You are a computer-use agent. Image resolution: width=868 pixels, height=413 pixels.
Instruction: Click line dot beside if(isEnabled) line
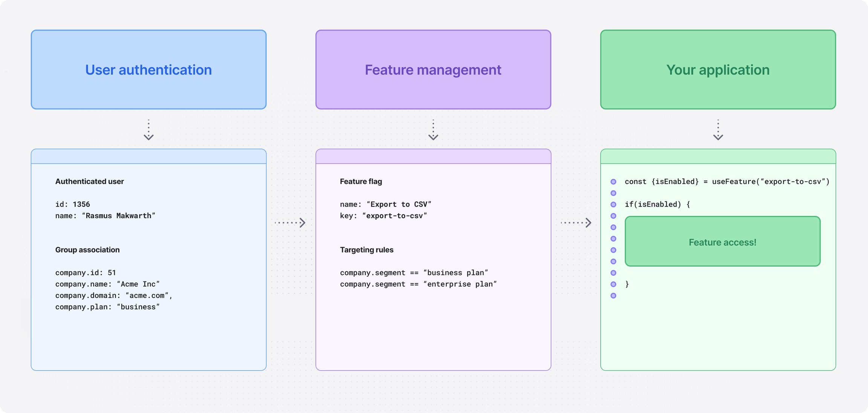tap(613, 205)
